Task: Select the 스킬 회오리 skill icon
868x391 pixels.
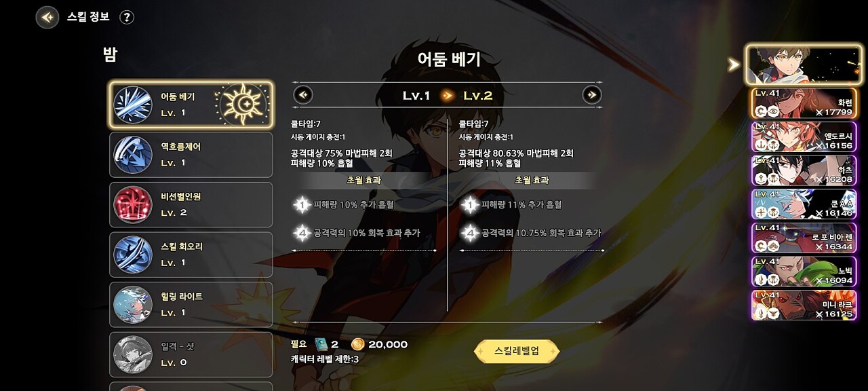Action: (133, 255)
